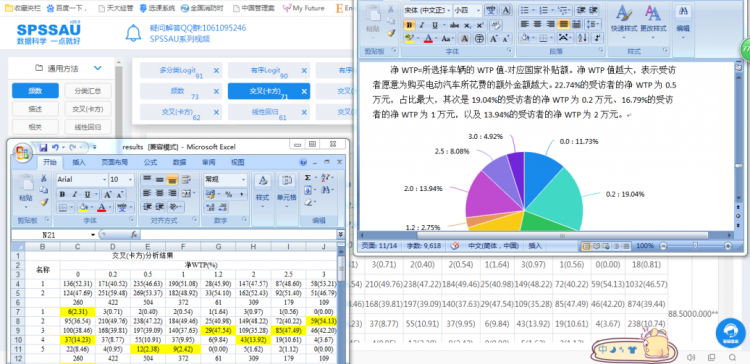The image size is (750, 364).
Task: Click the format painter brush in Excel
Action: (x=44, y=202)
